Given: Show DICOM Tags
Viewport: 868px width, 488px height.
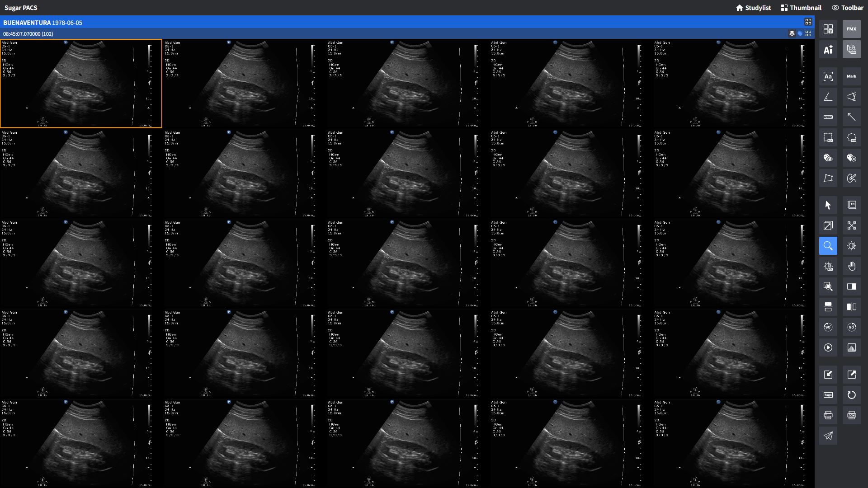Looking at the screenshot, I should pyautogui.click(x=828, y=395).
